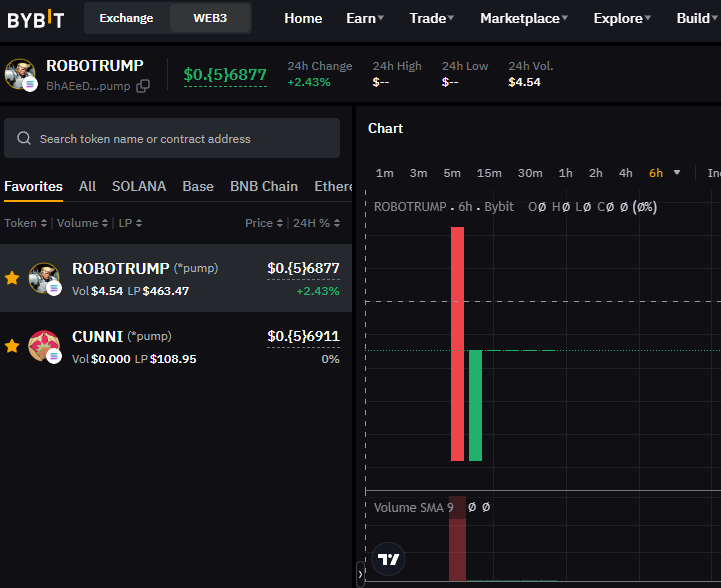Click the 24h Change +2.43% value
This screenshot has height=588, width=721.
tap(309, 82)
